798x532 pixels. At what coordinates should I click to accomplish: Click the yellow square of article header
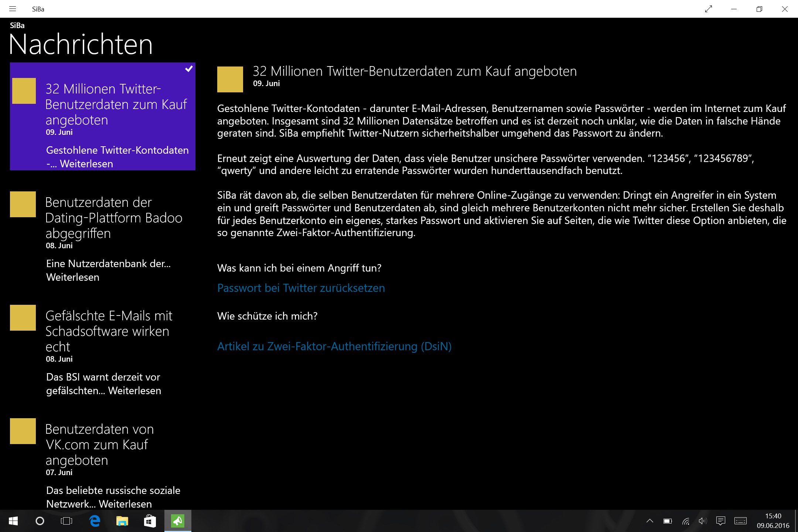230,79
